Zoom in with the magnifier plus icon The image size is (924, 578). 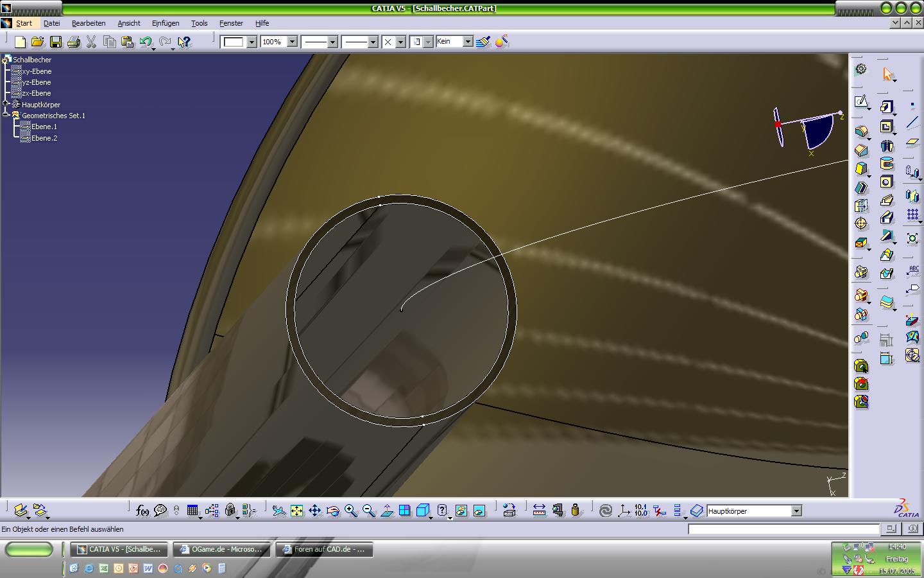pyautogui.click(x=350, y=511)
